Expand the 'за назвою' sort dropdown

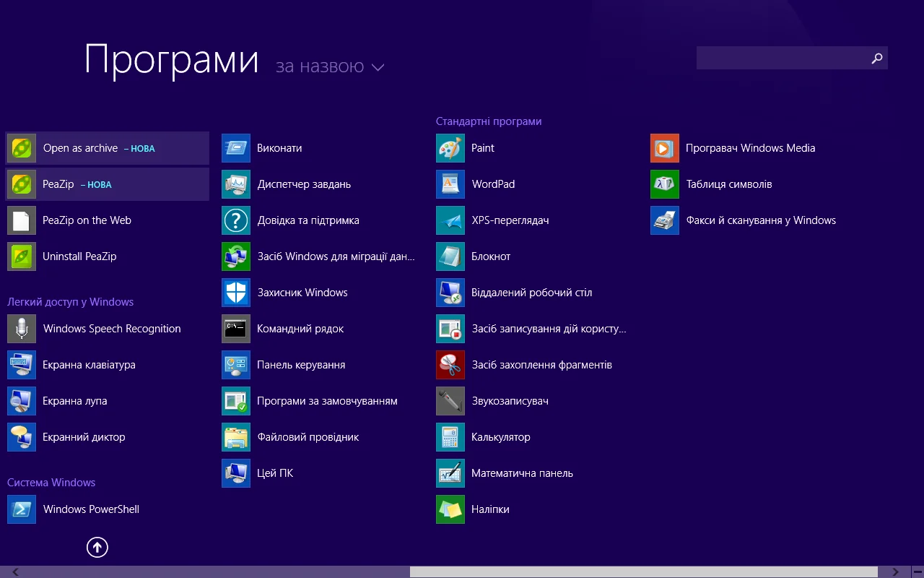330,67
